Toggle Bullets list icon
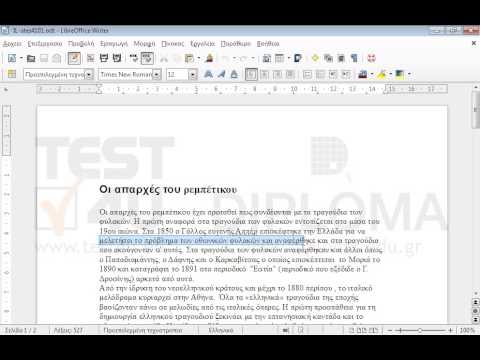The height and width of the screenshot is (360, 480). pos(320,74)
